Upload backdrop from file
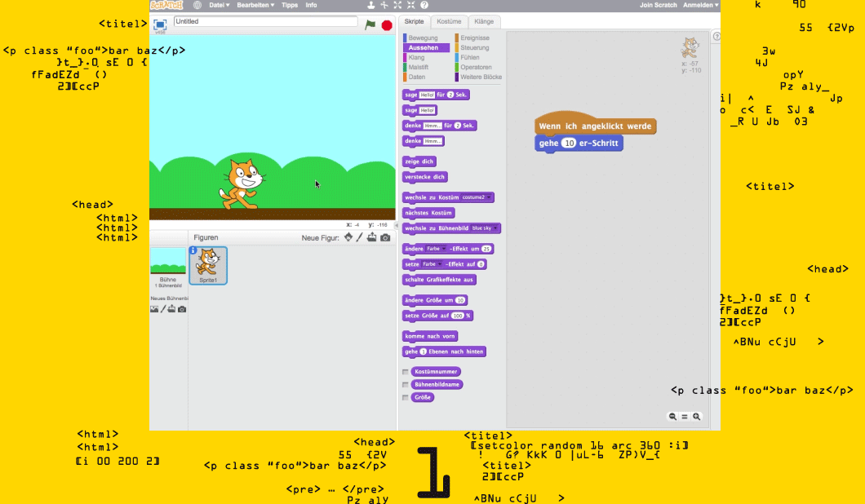This screenshot has height=504, width=865. [x=171, y=309]
